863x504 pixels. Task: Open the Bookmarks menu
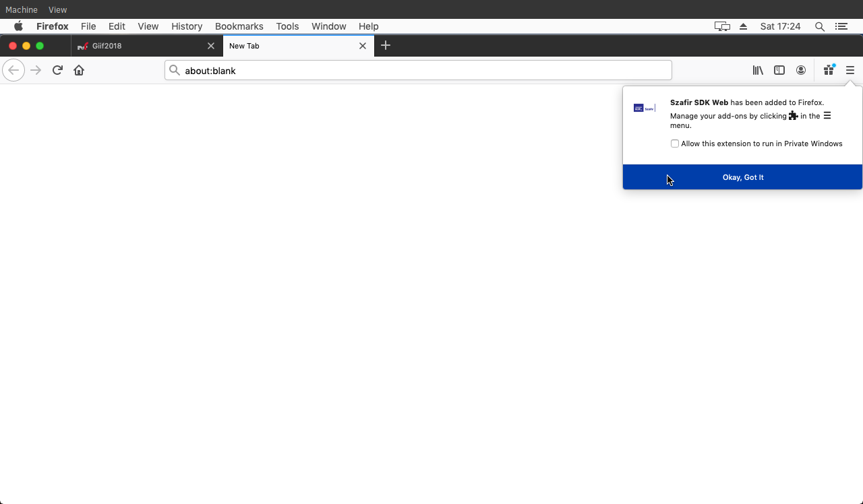[239, 26]
